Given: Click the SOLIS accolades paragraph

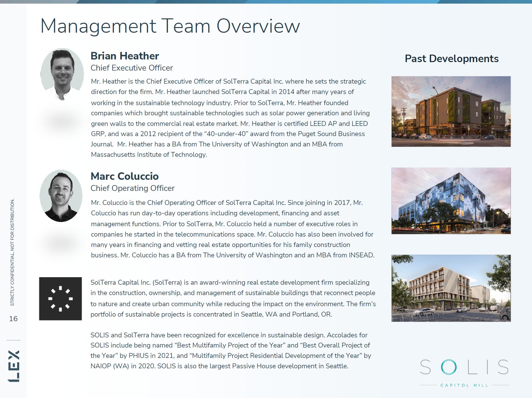Looking at the screenshot, I should [x=231, y=350].
